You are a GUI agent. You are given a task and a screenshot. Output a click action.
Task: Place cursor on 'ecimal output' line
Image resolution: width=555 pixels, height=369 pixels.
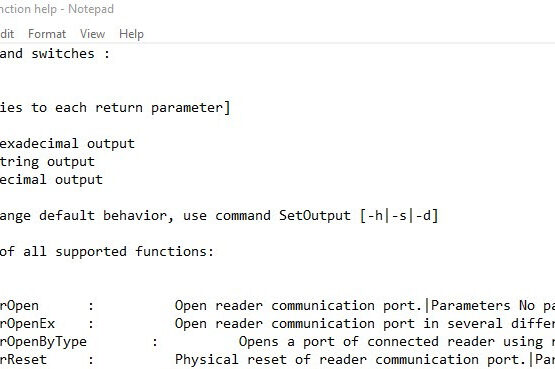pyautogui.click(x=51, y=179)
